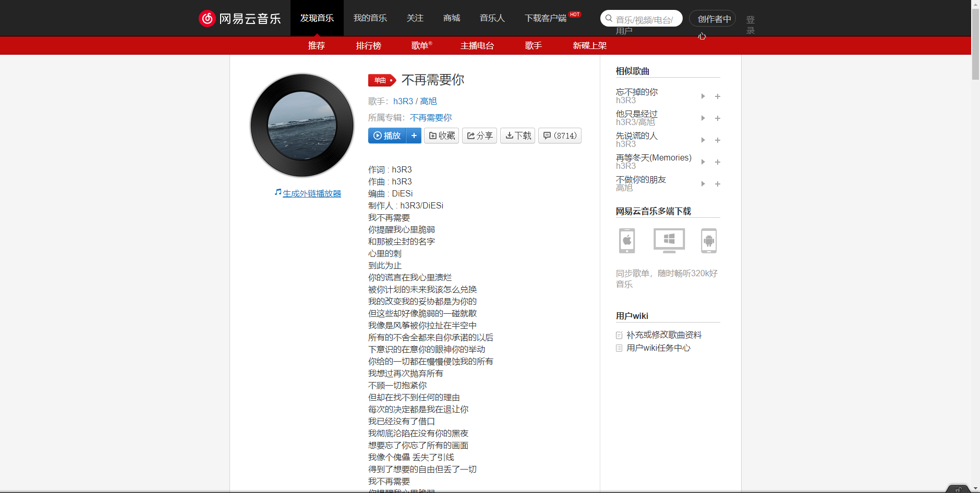Add 不再需要你 to a playlist
Screen dimensions: 980x493
click(x=414, y=135)
